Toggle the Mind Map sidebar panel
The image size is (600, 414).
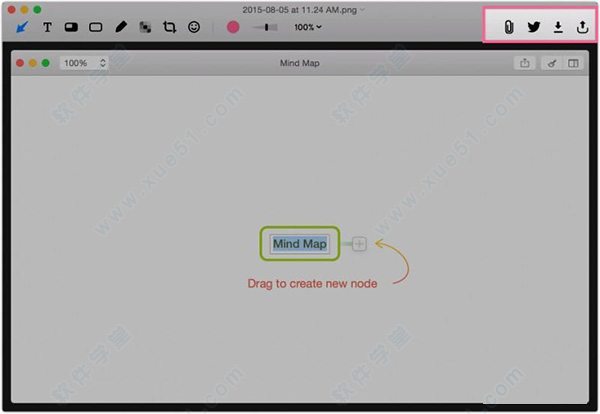point(574,63)
